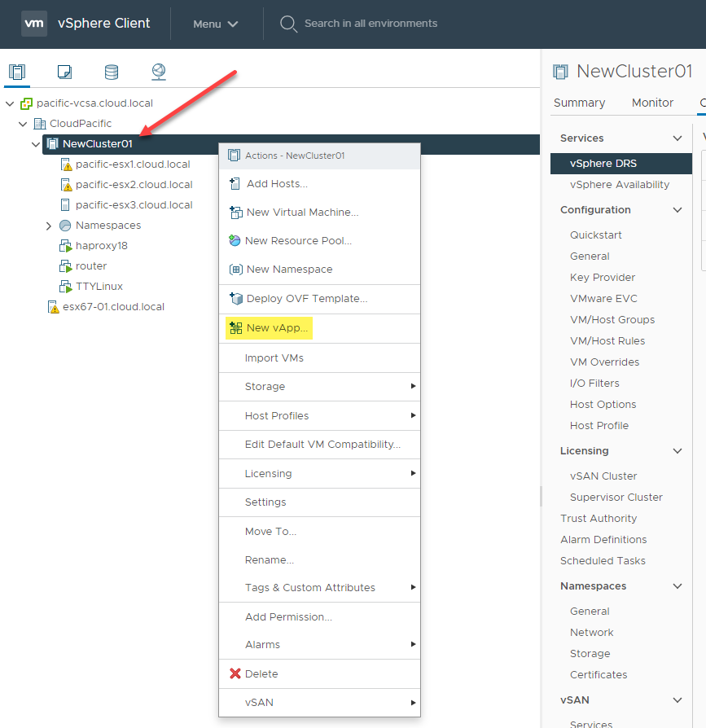Click the router VM icon
This screenshot has width=706, height=728.
[x=66, y=266]
